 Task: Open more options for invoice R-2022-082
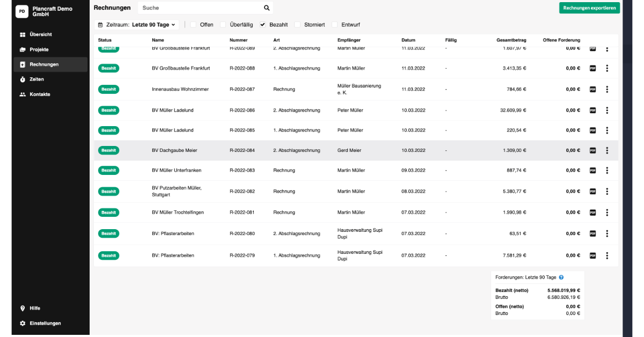pyautogui.click(x=607, y=191)
